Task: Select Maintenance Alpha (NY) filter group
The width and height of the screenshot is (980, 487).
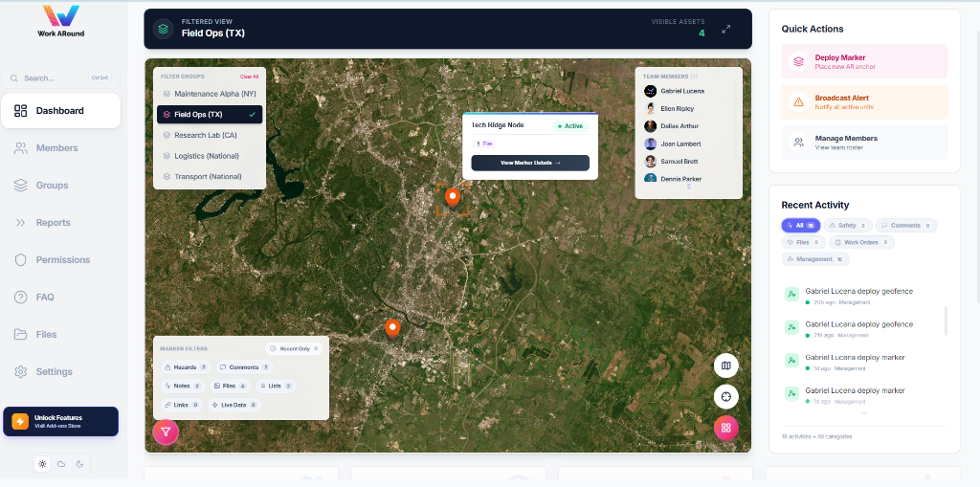Action: point(210,94)
